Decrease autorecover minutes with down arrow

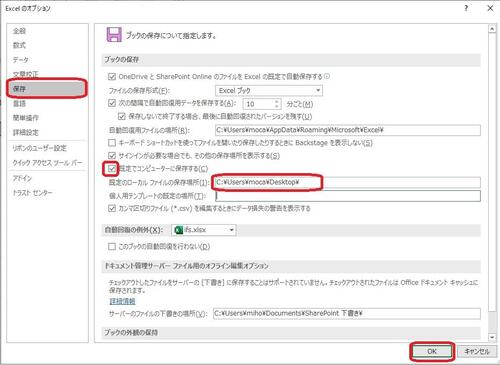[x=277, y=106]
